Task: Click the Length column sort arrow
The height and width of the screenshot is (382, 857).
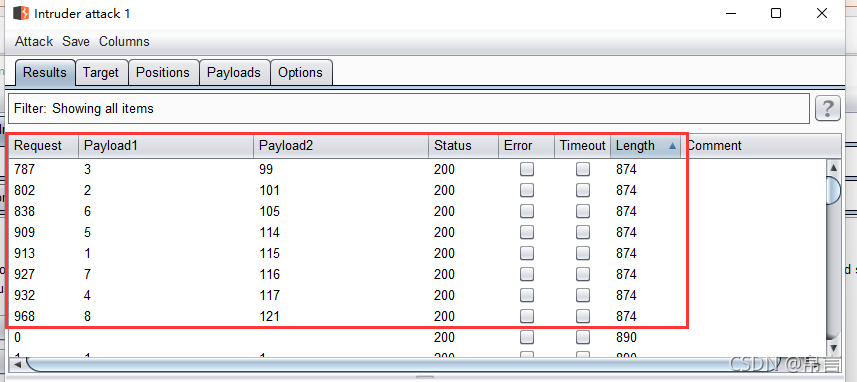Action: 672,146
